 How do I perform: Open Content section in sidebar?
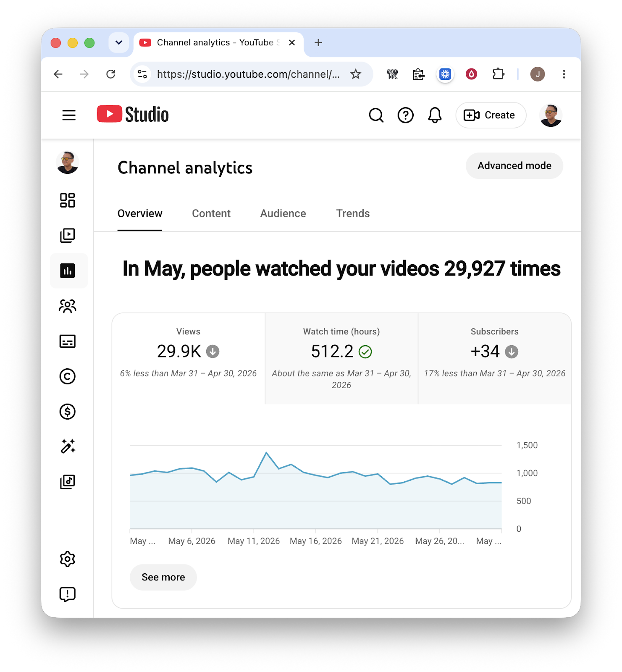point(68,235)
